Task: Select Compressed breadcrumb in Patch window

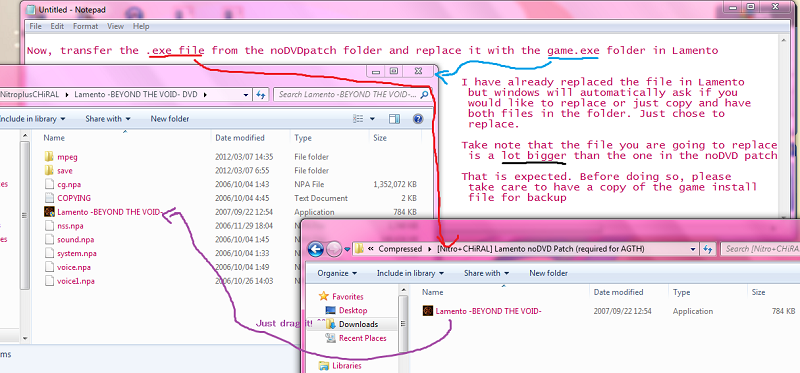Action: click(x=400, y=249)
